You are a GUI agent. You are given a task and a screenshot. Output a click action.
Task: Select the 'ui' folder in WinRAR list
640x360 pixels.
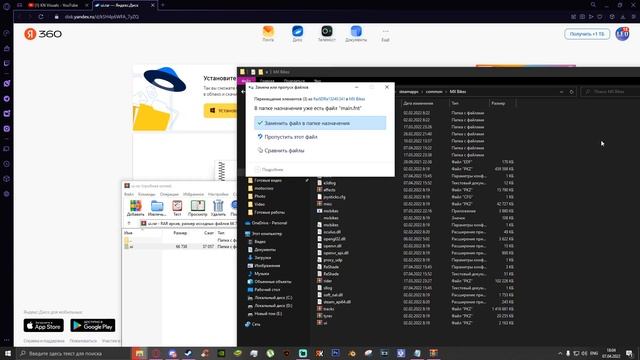coord(131,247)
